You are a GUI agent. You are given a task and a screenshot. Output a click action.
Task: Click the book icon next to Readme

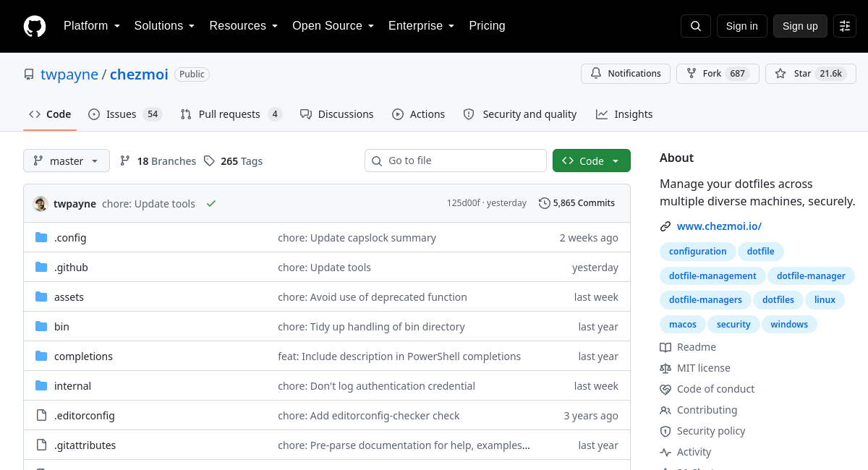(x=665, y=347)
